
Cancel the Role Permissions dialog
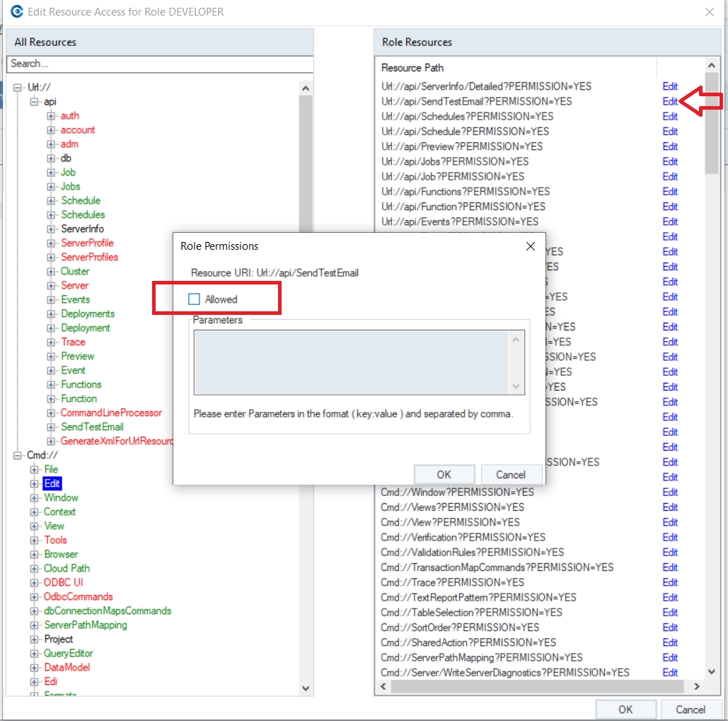click(510, 474)
